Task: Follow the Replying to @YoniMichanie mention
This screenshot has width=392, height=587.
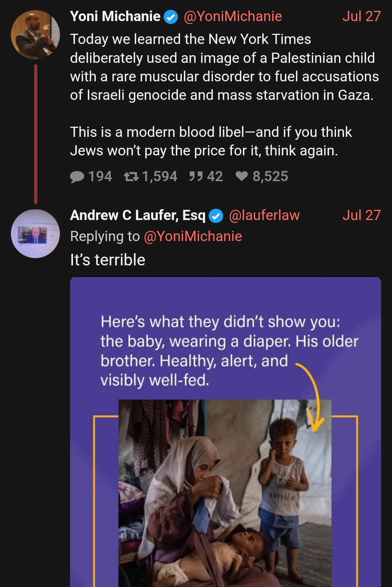Action: [x=193, y=236]
